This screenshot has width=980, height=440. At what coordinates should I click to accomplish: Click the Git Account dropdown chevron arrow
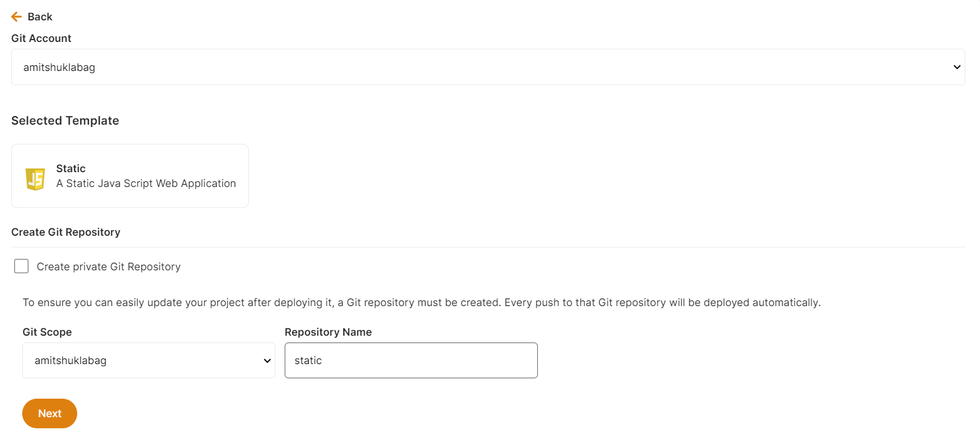click(x=957, y=67)
